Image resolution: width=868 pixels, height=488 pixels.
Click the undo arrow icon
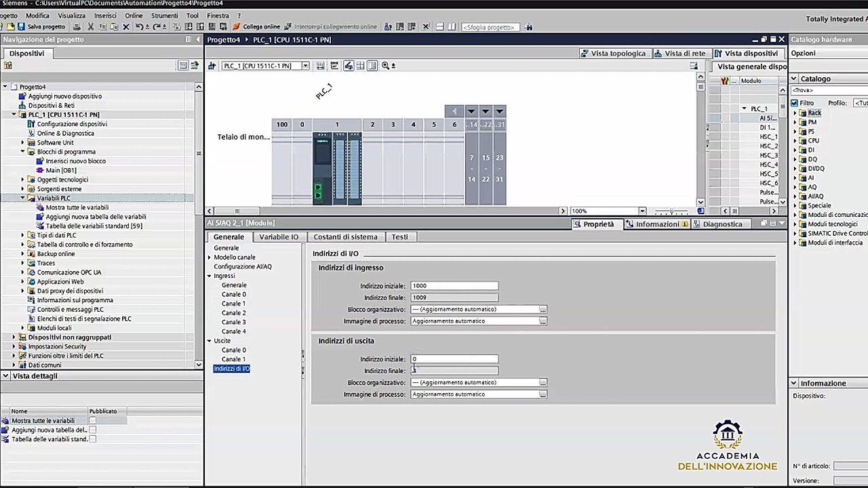(x=139, y=26)
